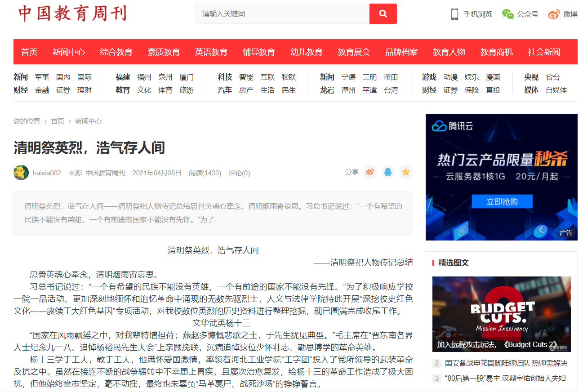Screen dimensions: 583x392
Task: Open the Weibo 微博 icon in header
Action: 554,14
